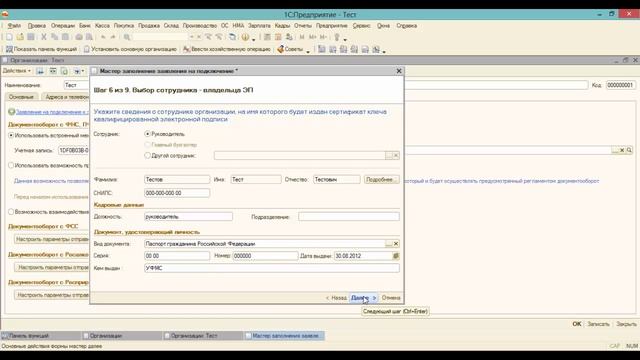Click the M+ memory toolbar button
This screenshot has width=640, height=360.
[x=312, y=37]
